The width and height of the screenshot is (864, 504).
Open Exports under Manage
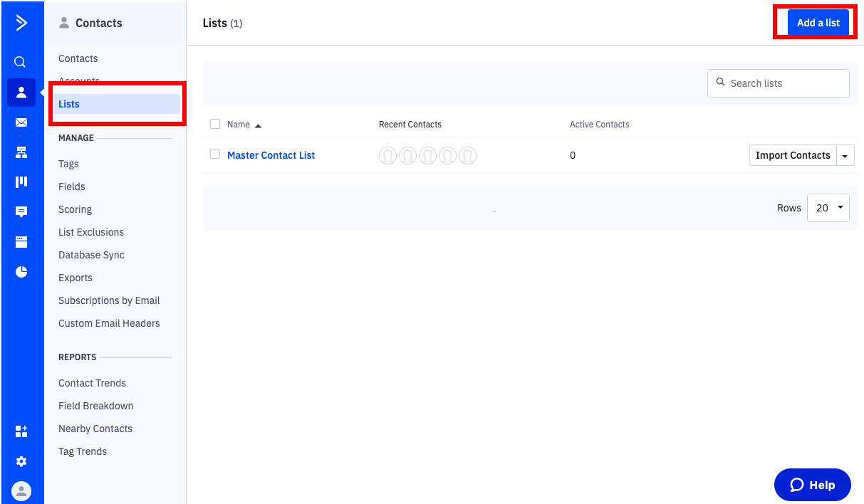pos(76,278)
